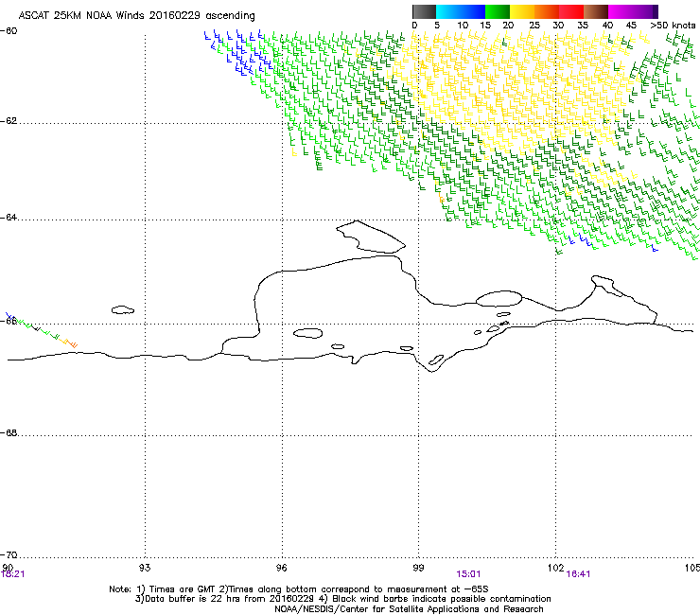Viewport: 700px width, 615px height.
Task: Click the 93 longitude axis label
Action: pos(145,568)
